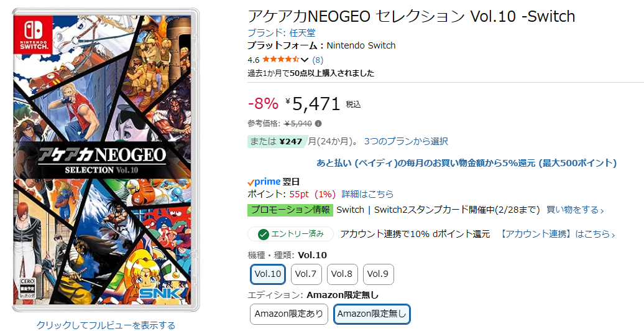Click 詳細はこちら for points details
This screenshot has width=644, height=331.
(367, 194)
